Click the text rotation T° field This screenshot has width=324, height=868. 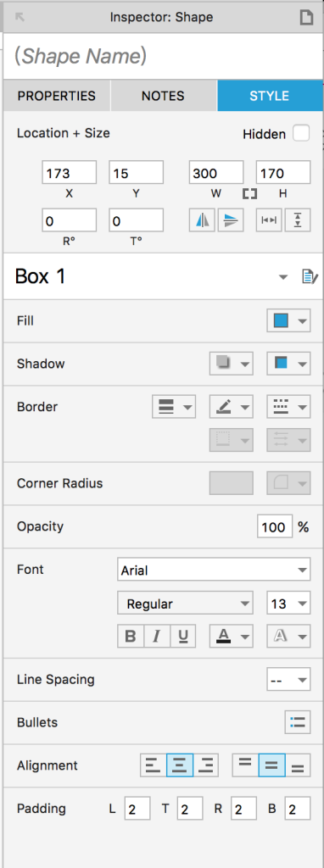[137, 220]
